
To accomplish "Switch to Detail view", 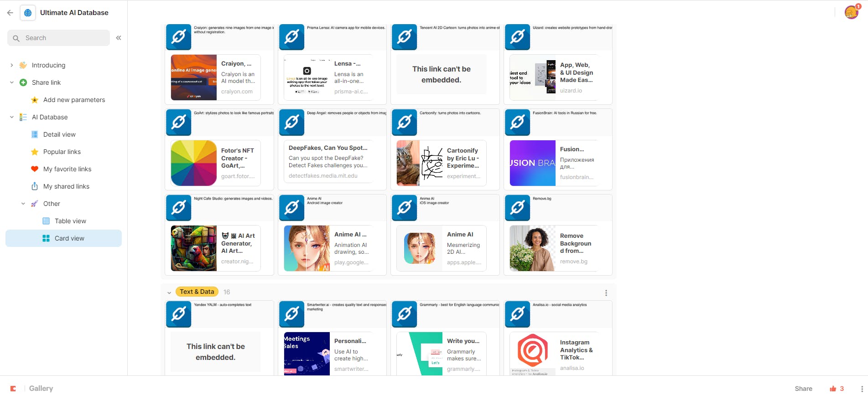I will click(59, 134).
